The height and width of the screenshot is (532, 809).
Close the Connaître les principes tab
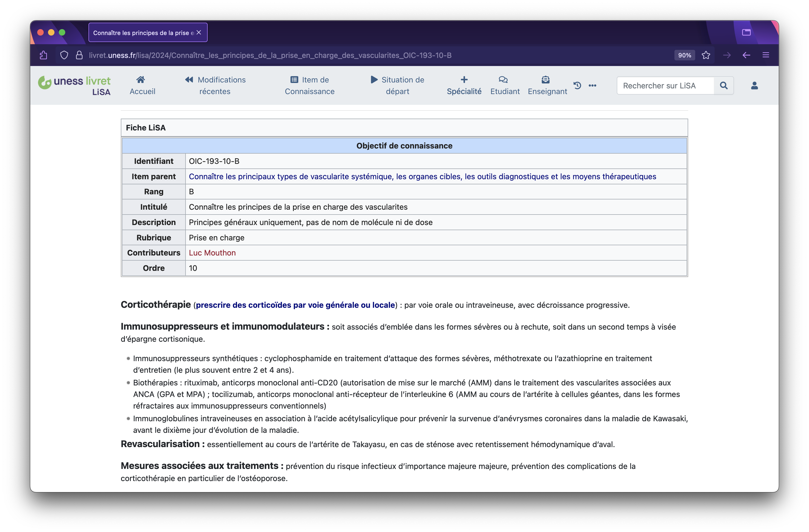[199, 32]
